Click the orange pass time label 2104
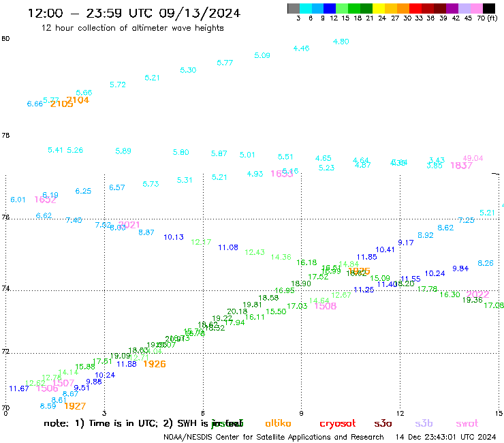The width and height of the screenshot is (504, 443). pyautogui.click(x=78, y=100)
